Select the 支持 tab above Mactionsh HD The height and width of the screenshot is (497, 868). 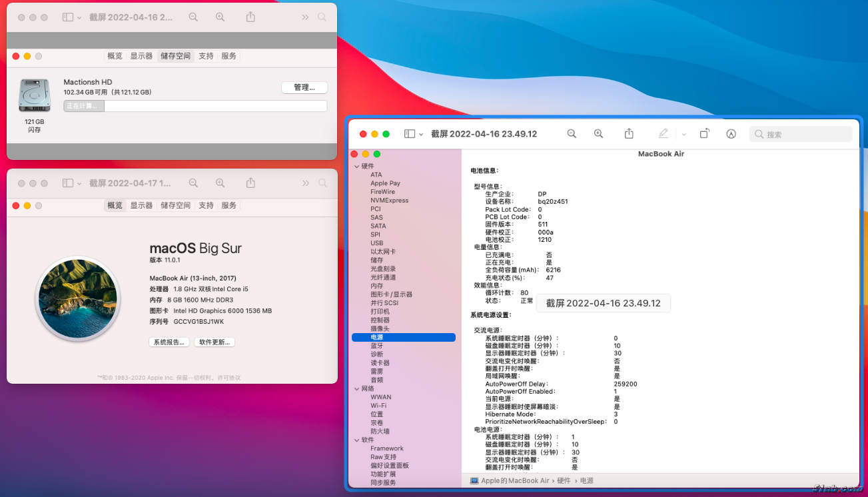(x=206, y=56)
